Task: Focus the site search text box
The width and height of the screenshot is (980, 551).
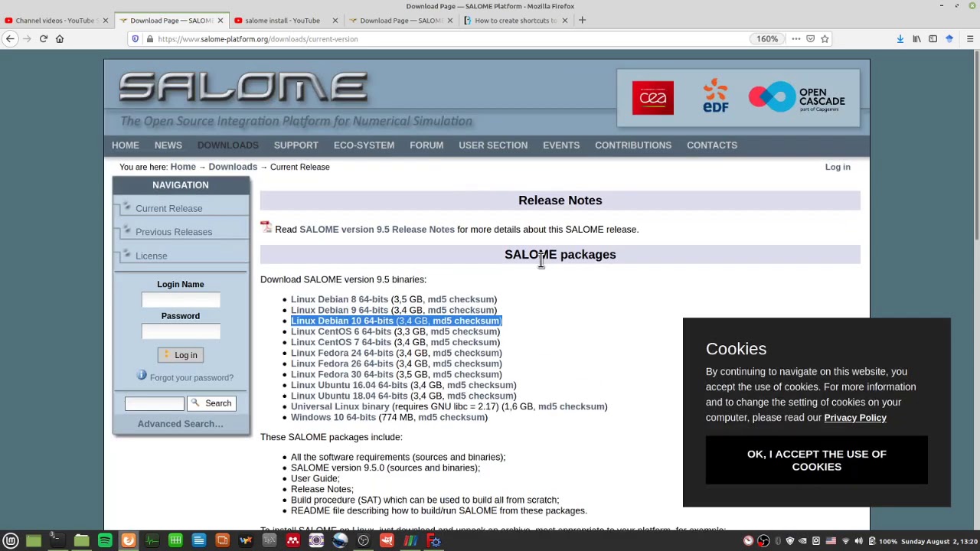Action: 155,403
